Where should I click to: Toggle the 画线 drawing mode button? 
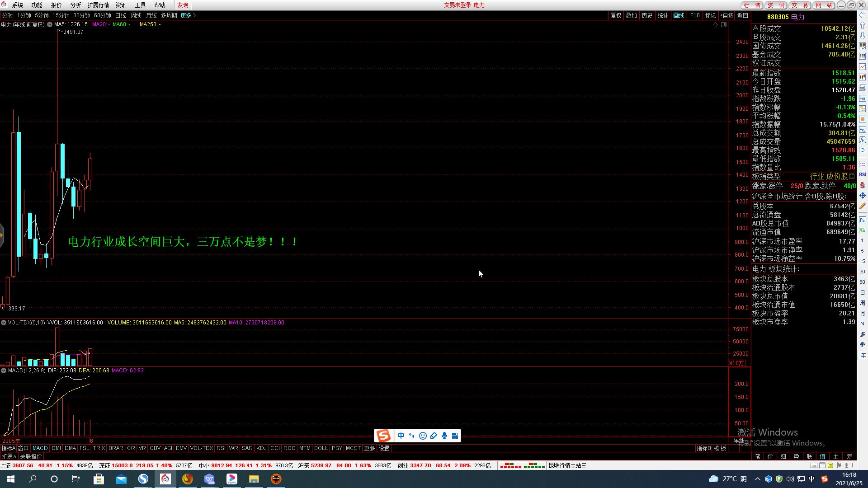tap(679, 15)
